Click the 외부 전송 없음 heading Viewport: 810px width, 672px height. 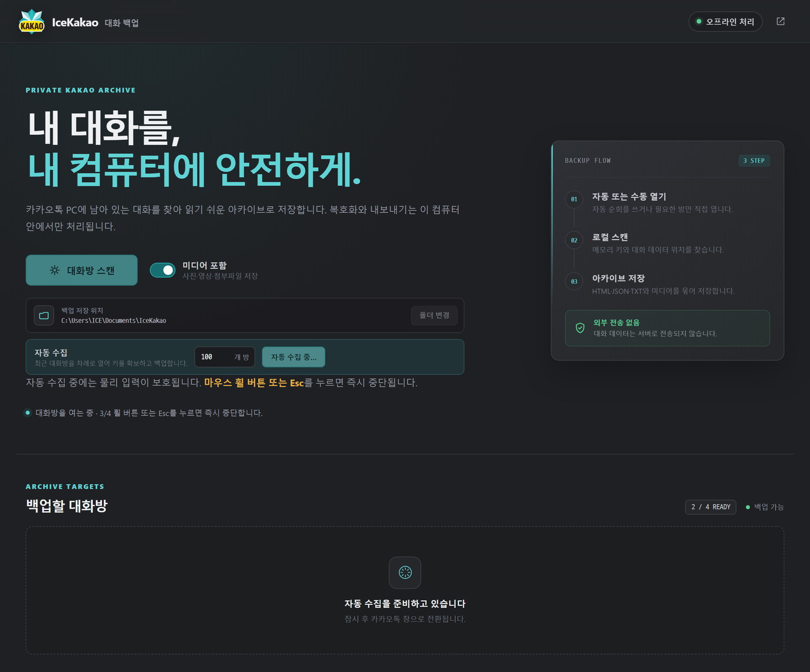pyautogui.click(x=616, y=323)
